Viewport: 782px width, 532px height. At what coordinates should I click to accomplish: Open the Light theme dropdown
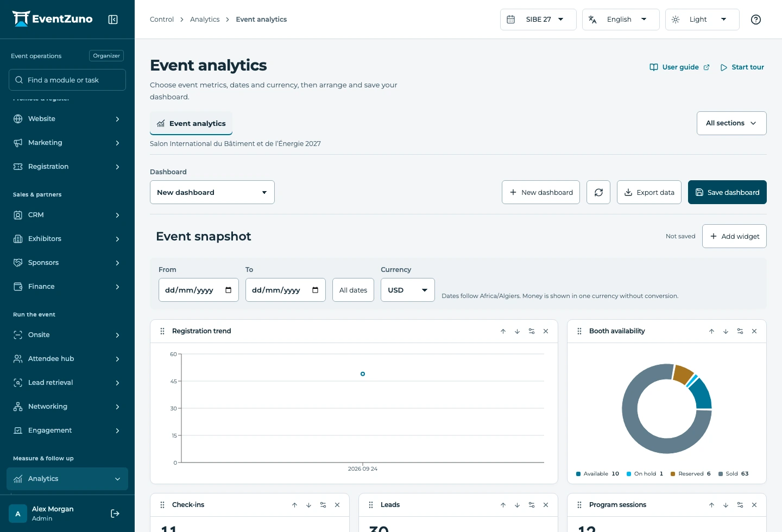702,20
